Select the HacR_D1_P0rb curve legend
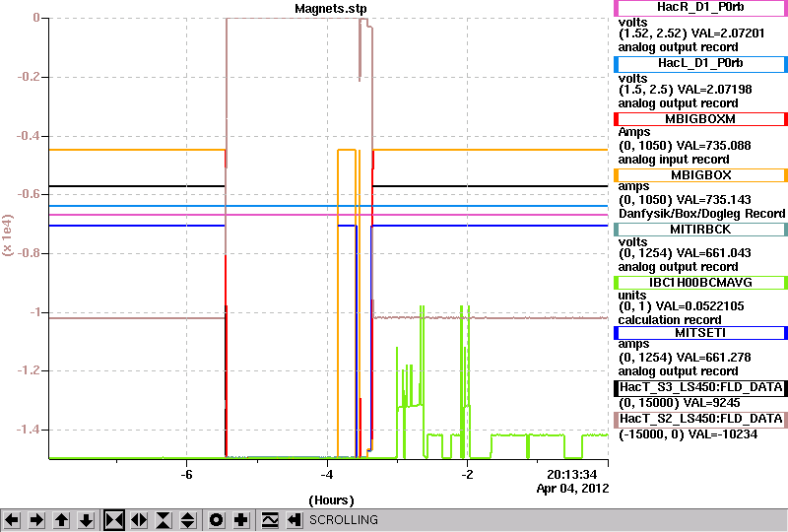The height and width of the screenshot is (532, 788). point(700,8)
